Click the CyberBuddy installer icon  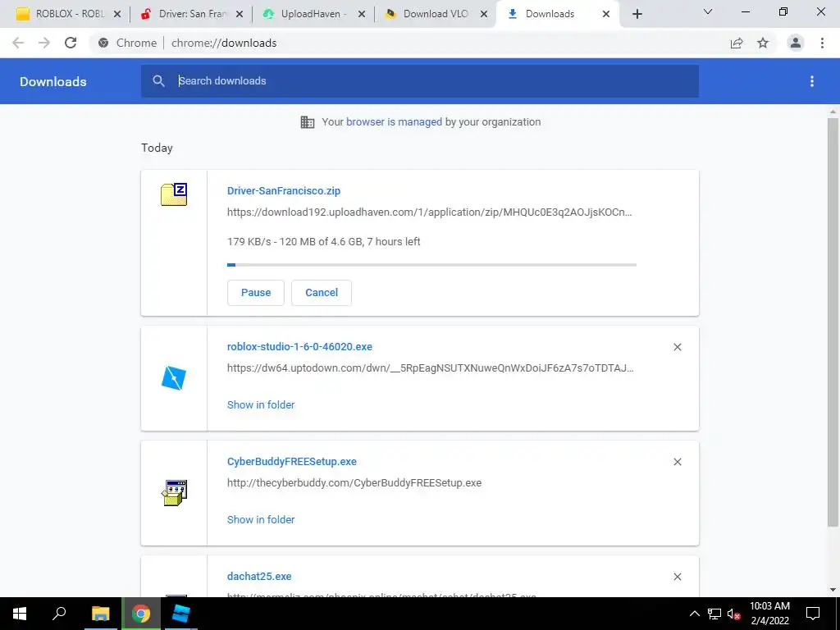[174, 493]
